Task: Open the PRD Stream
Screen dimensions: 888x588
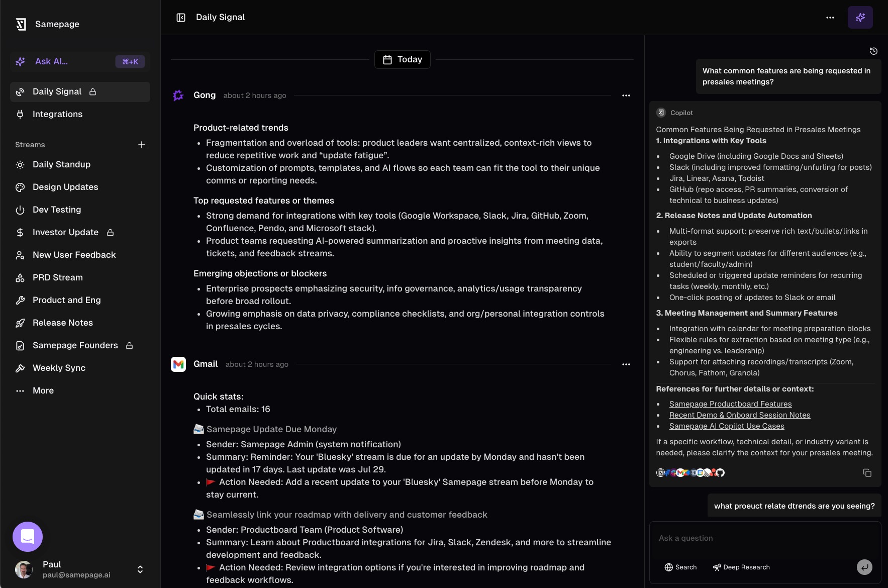Action: tap(80, 277)
